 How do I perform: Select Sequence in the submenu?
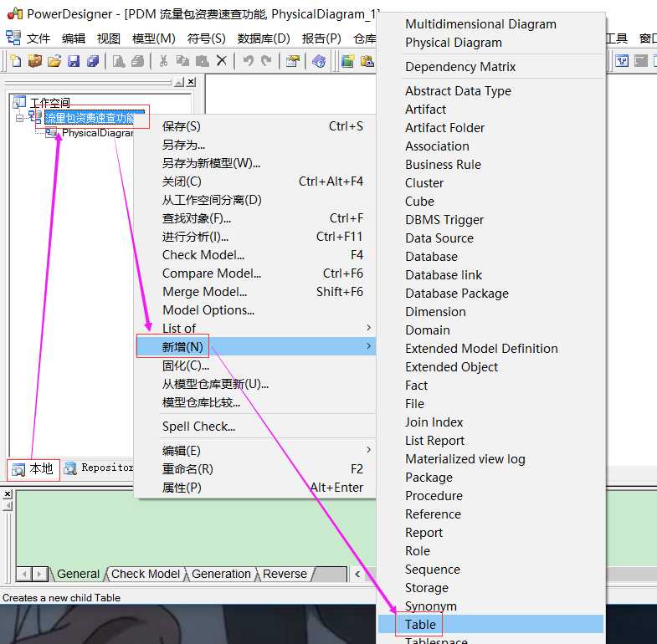(x=490, y=569)
